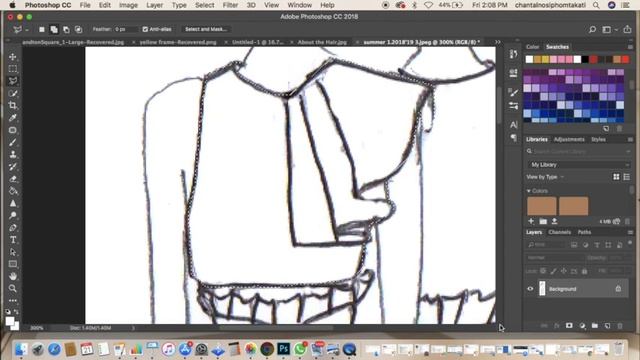Switch to the Channels tab
Viewport: 640px width, 360px height.
click(559, 232)
